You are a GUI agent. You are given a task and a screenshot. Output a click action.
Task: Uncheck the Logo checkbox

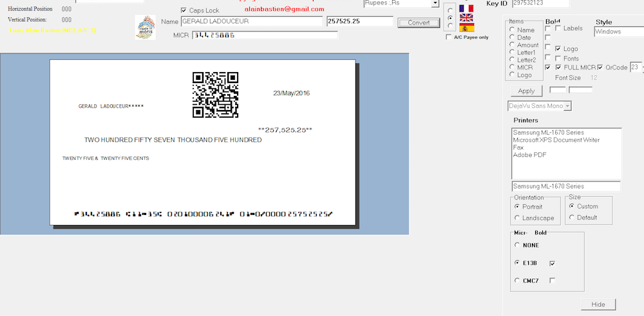(x=558, y=48)
